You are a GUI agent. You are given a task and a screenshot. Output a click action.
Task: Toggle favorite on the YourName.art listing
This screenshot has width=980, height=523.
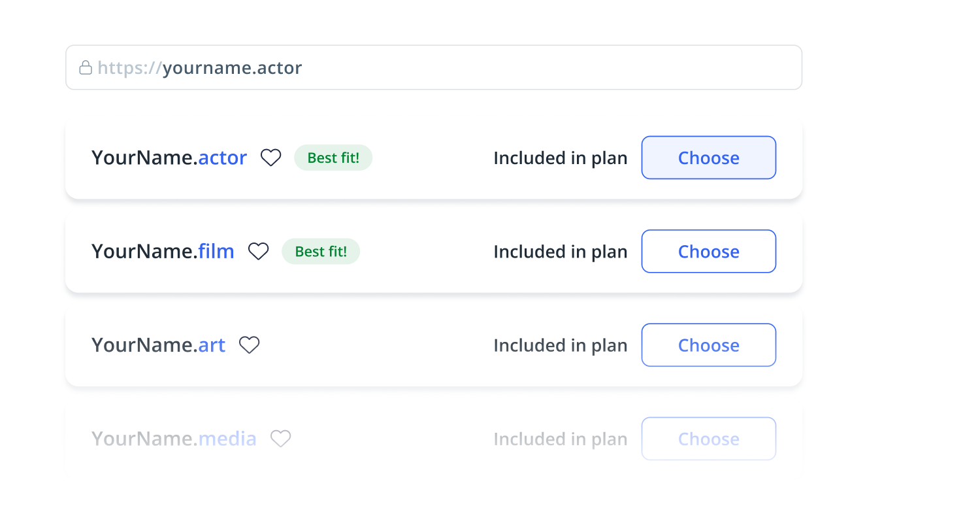250,345
